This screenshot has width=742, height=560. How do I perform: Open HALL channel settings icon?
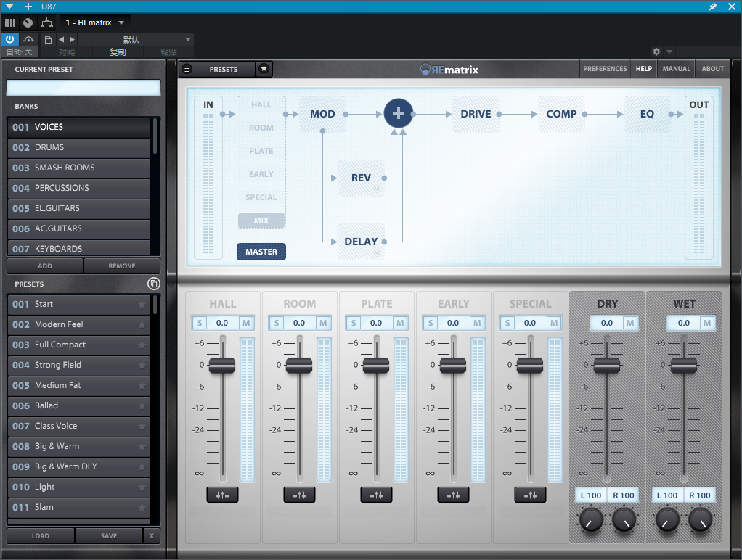click(x=222, y=495)
